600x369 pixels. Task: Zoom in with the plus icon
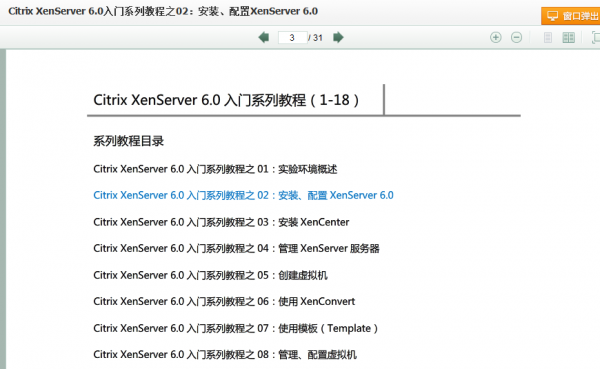(x=496, y=38)
